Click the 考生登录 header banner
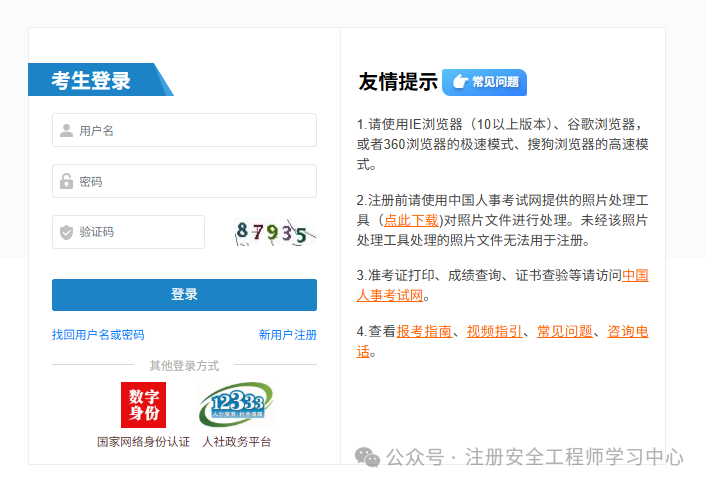 [x=101, y=80]
